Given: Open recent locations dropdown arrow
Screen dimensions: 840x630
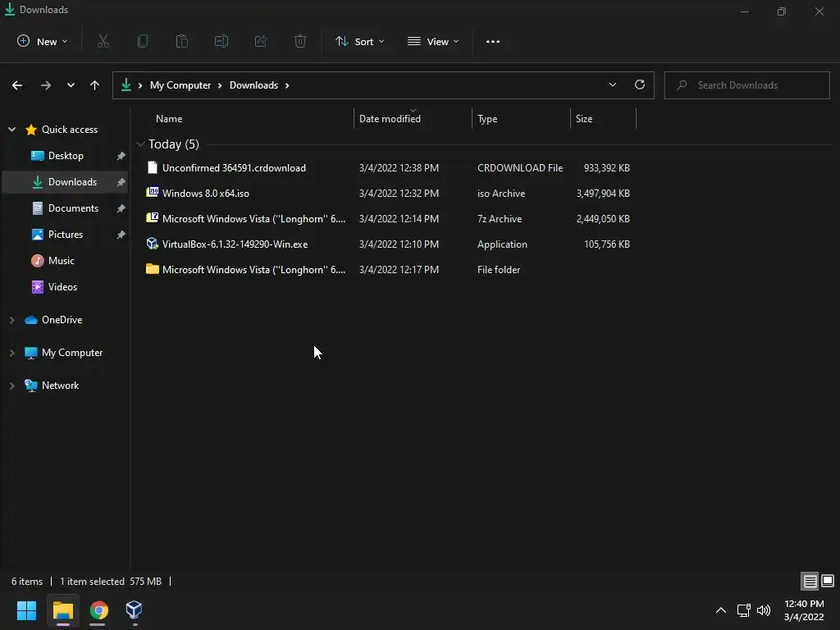Looking at the screenshot, I should tap(71, 85).
